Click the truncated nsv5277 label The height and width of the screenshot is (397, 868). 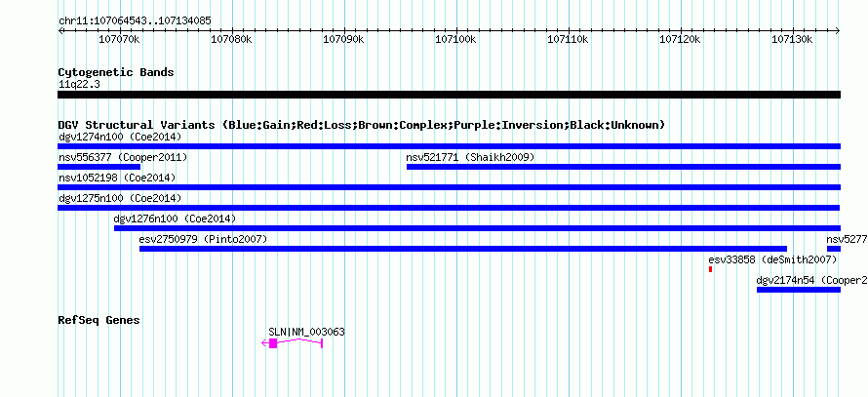click(847, 239)
